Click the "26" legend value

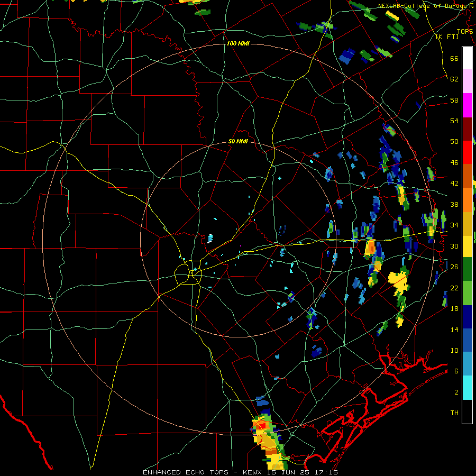(454, 267)
